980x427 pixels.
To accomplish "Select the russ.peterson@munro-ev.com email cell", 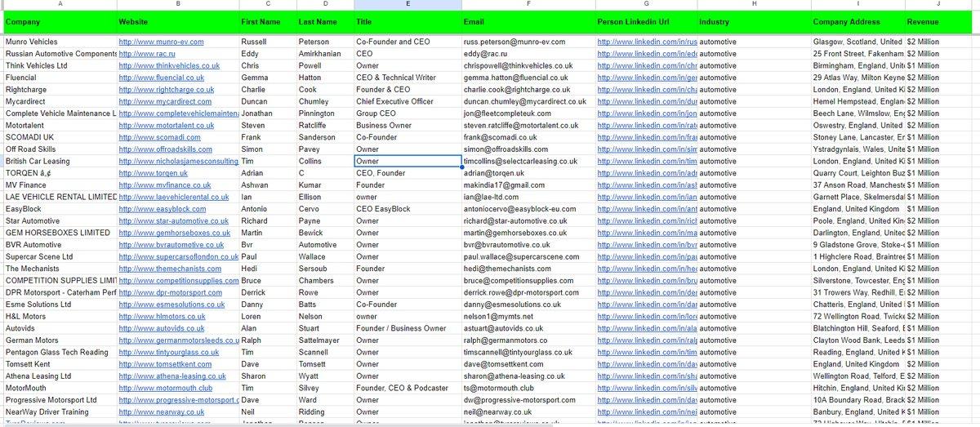I will tap(528, 42).
